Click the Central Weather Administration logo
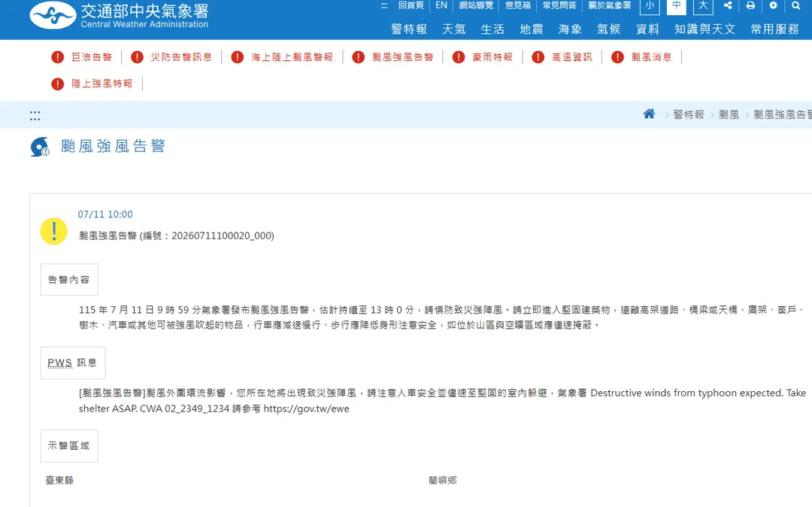This screenshot has width=812, height=507. coord(119,16)
